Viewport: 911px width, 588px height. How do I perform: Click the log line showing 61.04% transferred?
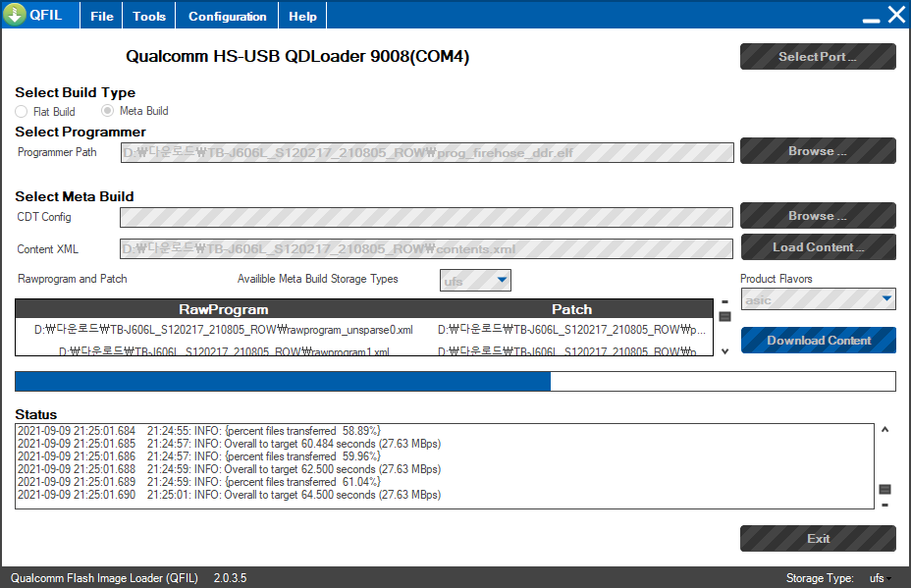[199, 482]
